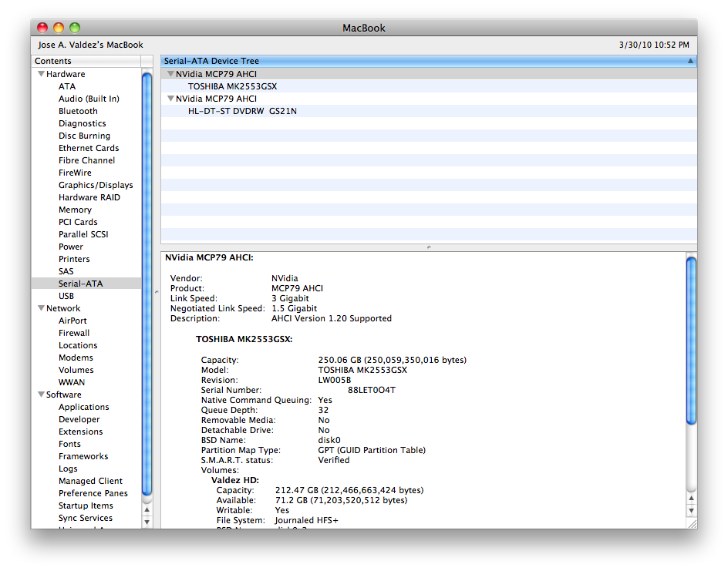This screenshot has height=571, width=728.
Task: Select the highlighted Serial-ATA entry
Action: click(x=86, y=284)
